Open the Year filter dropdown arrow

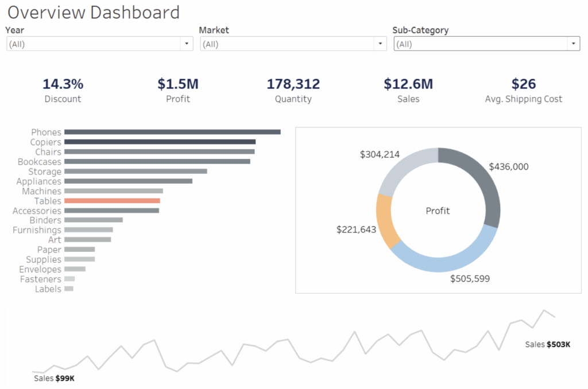pyautogui.click(x=187, y=44)
